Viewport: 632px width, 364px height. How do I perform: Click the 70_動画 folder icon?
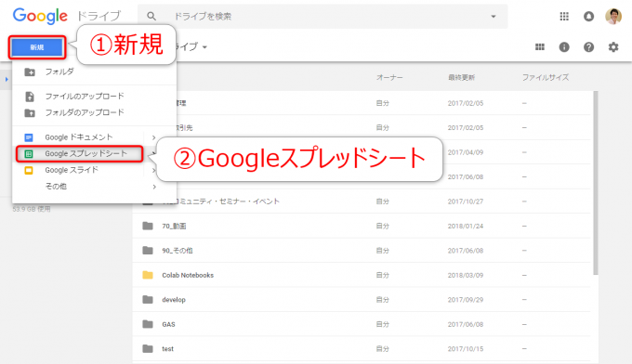pos(148,226)
